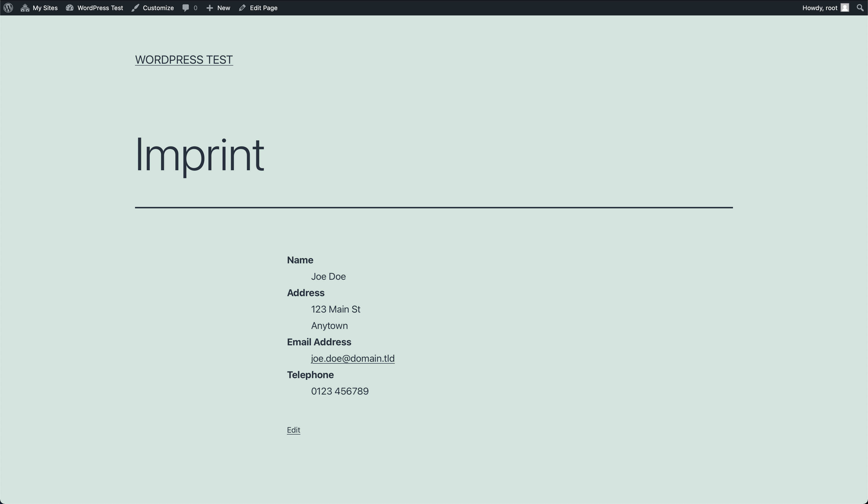Click the pencil icon beside Edit Page
The width and height of the screenshot is (868, 504).
pyautogui.click(x=242, y=8)
